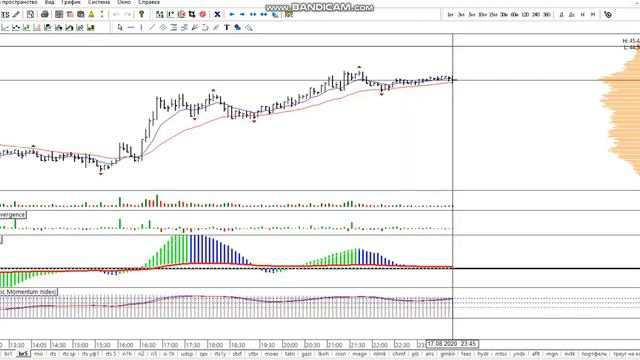Switch to the yndx tab
This screenshot has width=640, height=360.
pyautogui.click(x=519, y=354)
